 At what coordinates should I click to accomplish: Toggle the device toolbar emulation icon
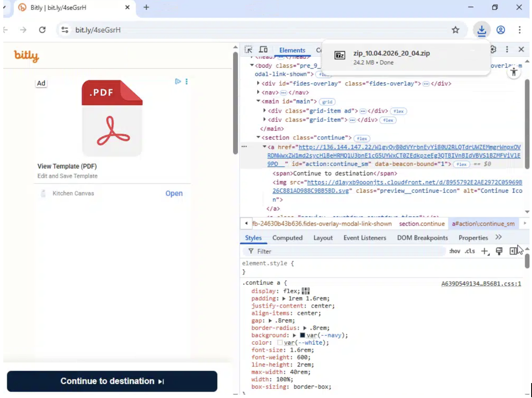tap(263, 49)
